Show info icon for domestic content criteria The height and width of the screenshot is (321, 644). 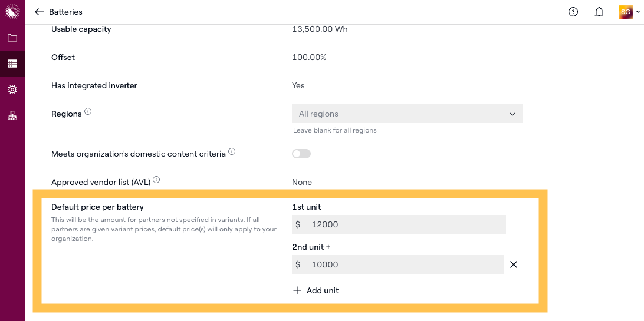[232, 151]
